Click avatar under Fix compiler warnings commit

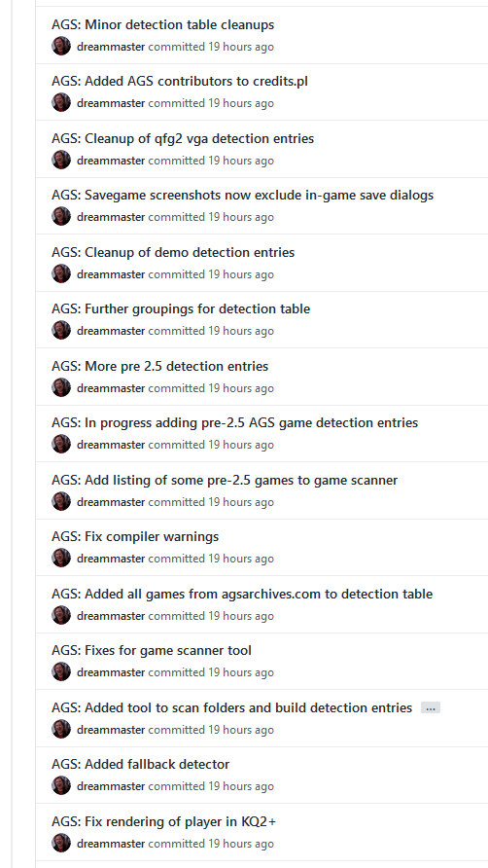click(61, 558)
